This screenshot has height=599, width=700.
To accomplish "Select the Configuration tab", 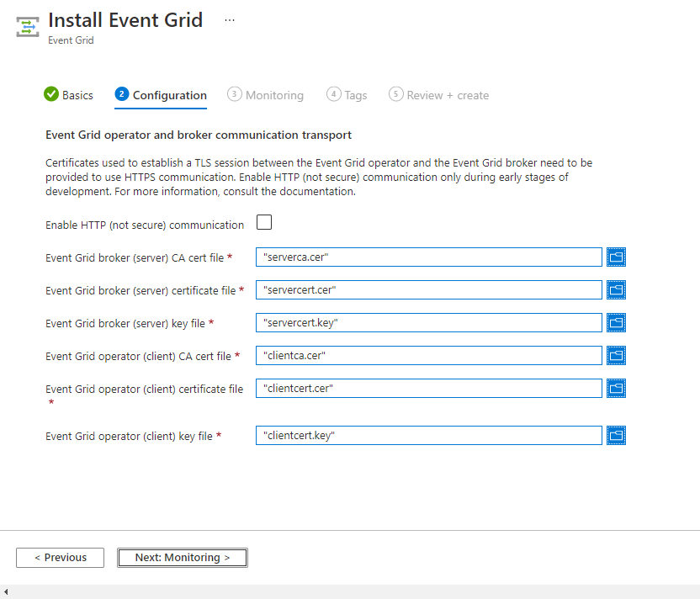I will click(x=160, y=95).
